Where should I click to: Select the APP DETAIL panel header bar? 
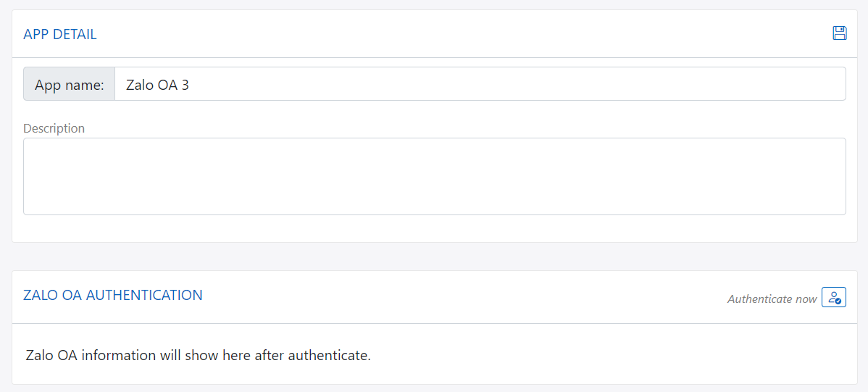pos(435,34)
